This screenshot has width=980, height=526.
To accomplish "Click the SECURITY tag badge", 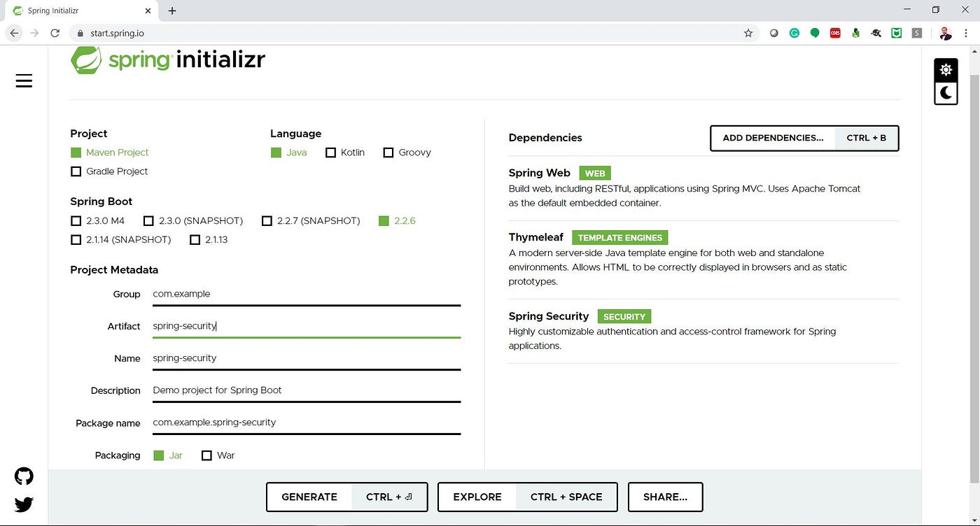I will pyautogui.click(x=624, y=317).
